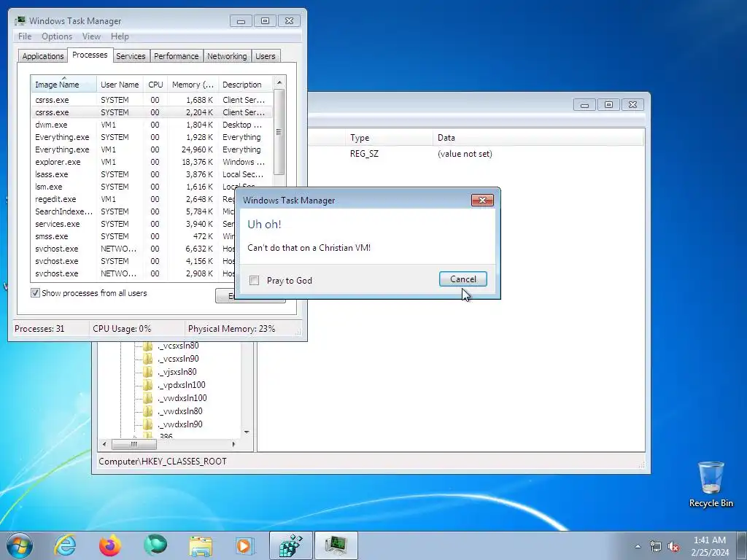Screen dimensions: 747x560
Task: Click the Windows Start orb
Action: pos(20,545)
